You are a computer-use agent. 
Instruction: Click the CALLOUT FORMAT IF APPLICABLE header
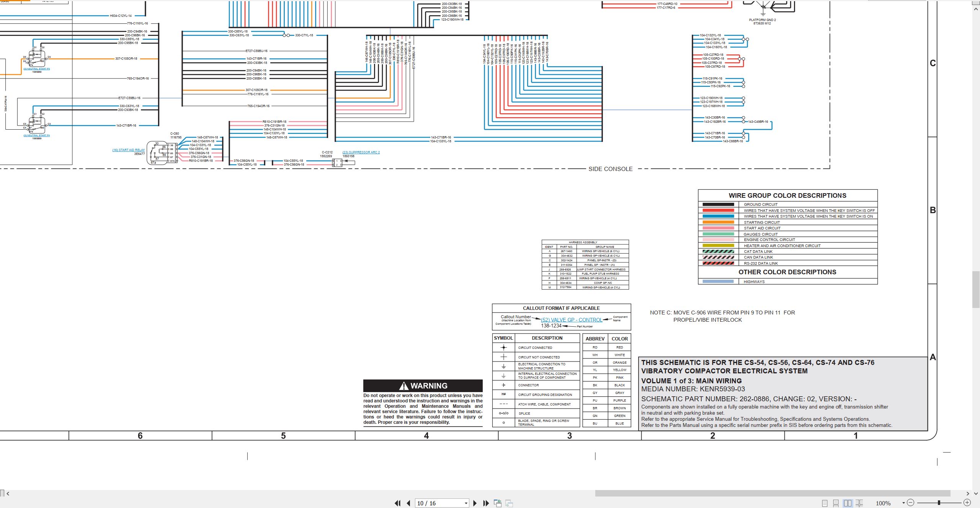point(561,308)
